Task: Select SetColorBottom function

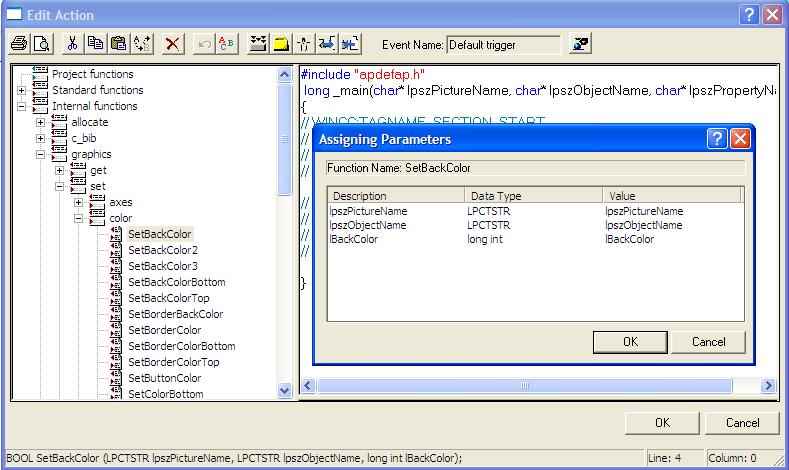Action: click(x=166, y=394)
